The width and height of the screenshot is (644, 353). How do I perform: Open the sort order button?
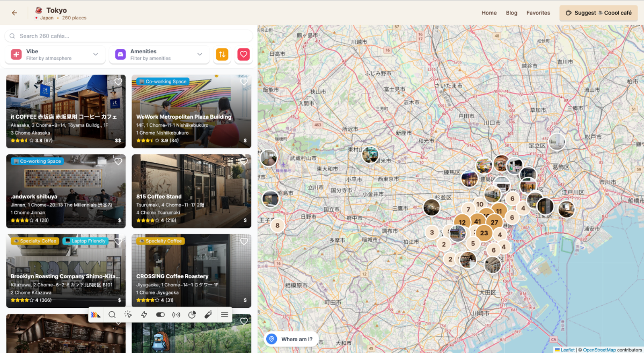[x=222, y=54]
